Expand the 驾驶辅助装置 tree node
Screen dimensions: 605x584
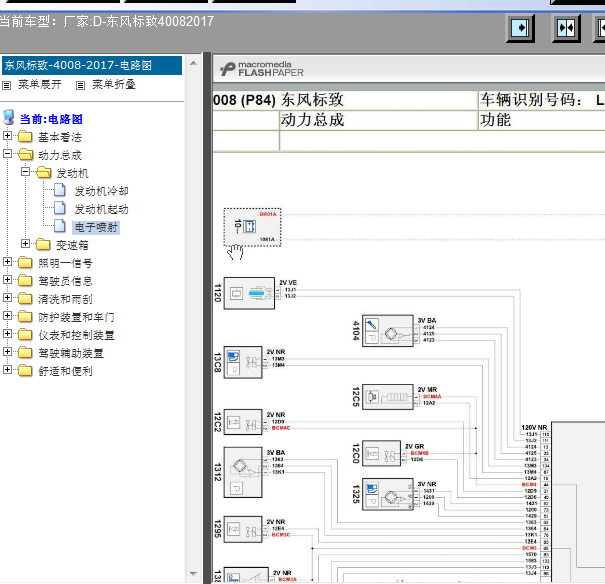7,351
